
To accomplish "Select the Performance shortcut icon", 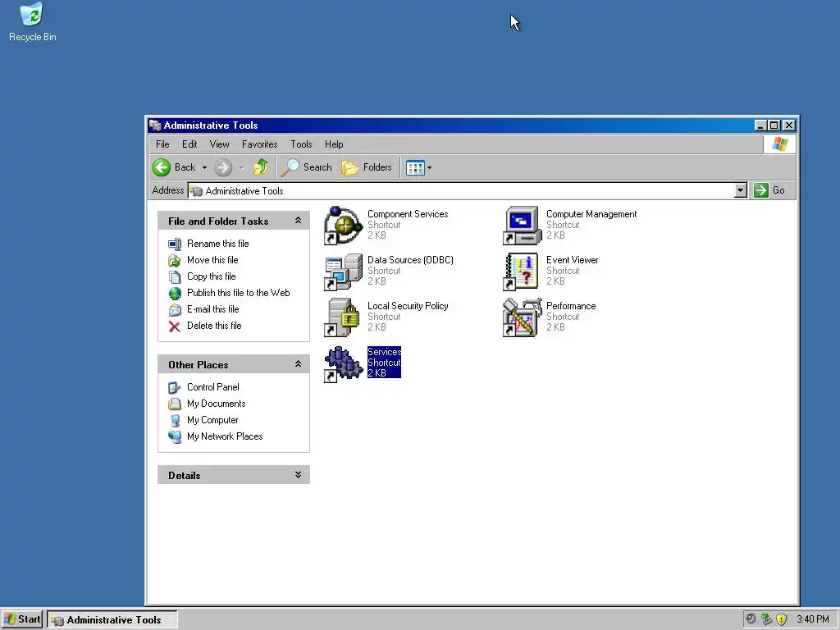I will [x=522, y=317].
